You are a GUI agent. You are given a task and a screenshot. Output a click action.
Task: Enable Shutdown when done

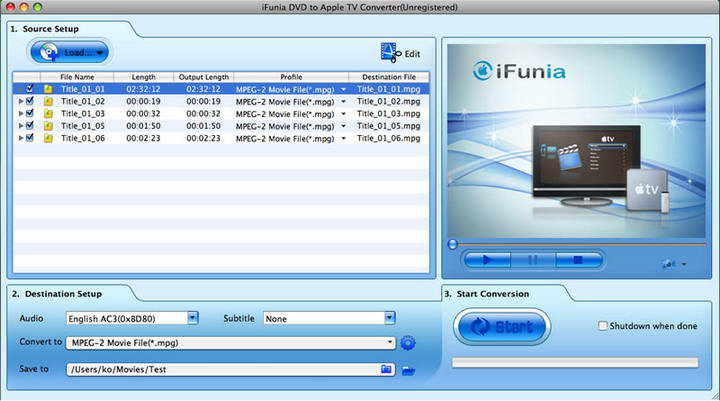(602, 326)
